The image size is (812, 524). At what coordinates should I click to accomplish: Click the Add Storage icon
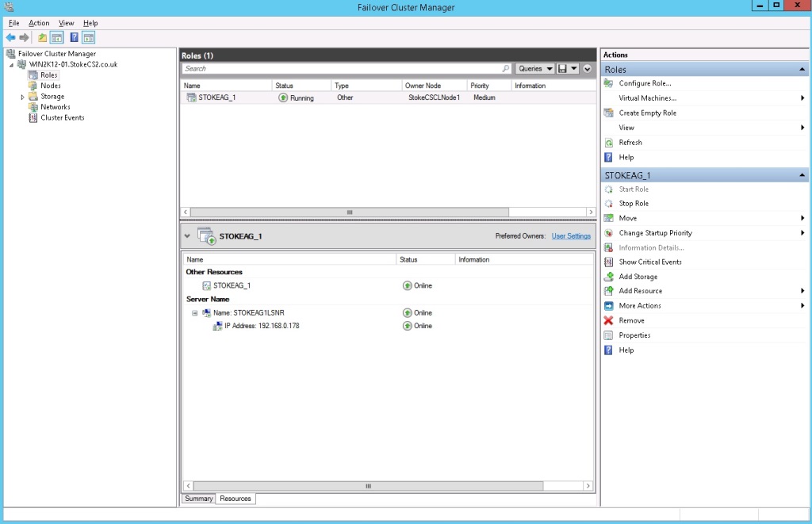tap(609, 277)
